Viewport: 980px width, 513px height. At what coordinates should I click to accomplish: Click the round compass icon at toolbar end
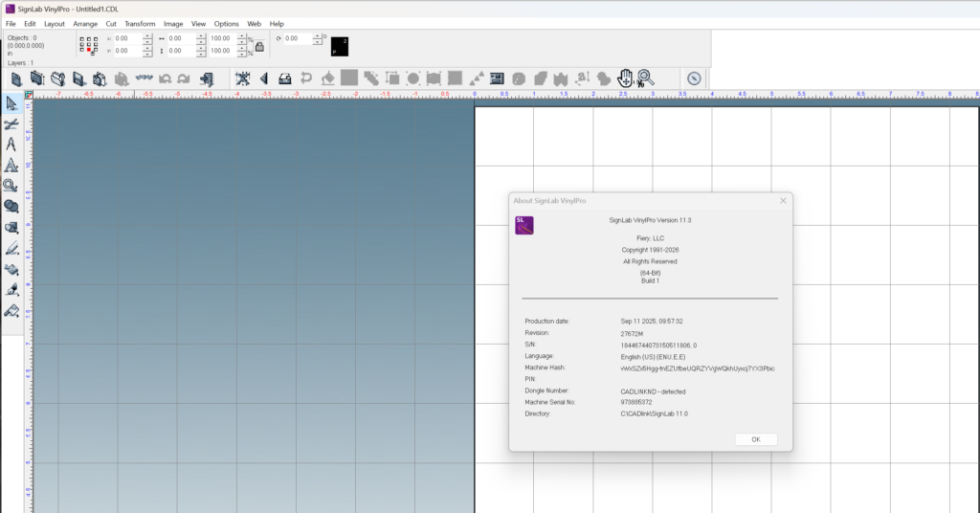695,78
